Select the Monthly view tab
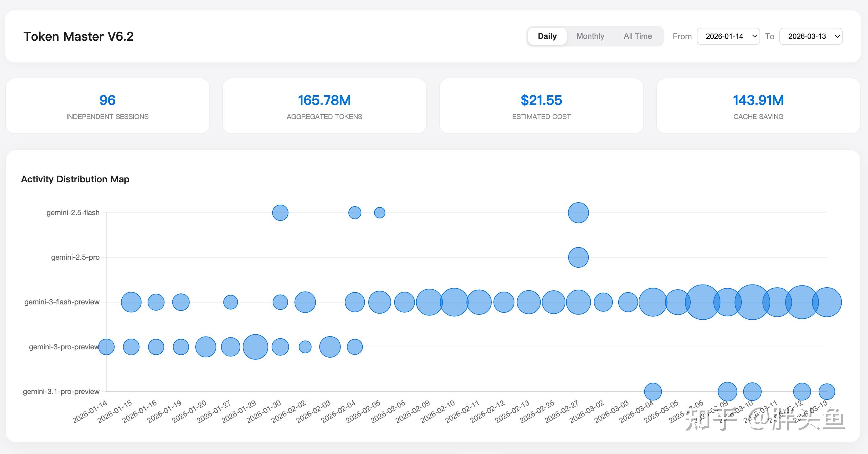The image size is (868, 454). click(590, 36)
